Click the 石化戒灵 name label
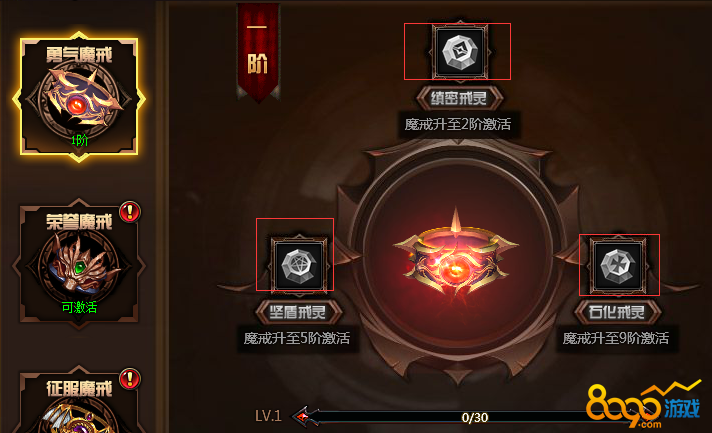Screen dimensions: 712x433 tap(617, 312)
